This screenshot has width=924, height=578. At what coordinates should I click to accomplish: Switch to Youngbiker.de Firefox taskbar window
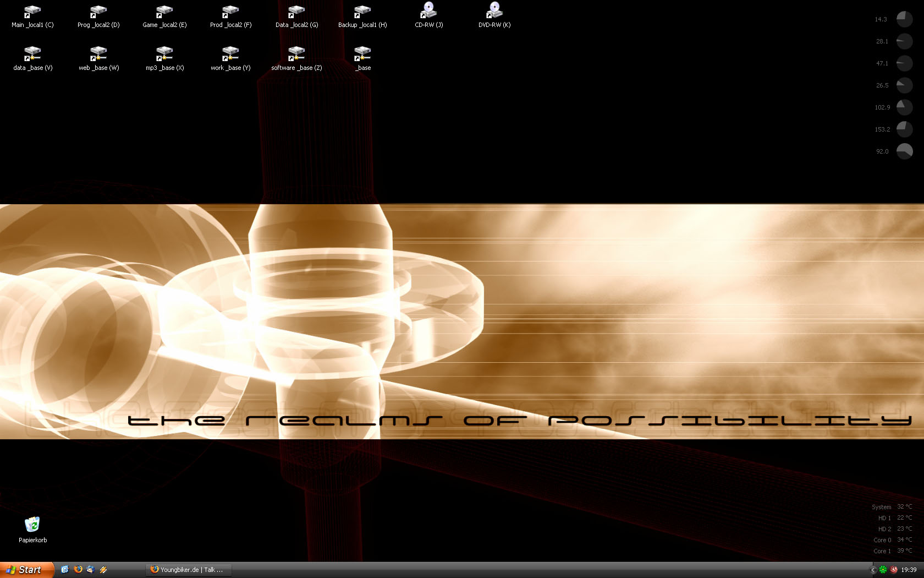pyautogui.click(x=189, y=570)
